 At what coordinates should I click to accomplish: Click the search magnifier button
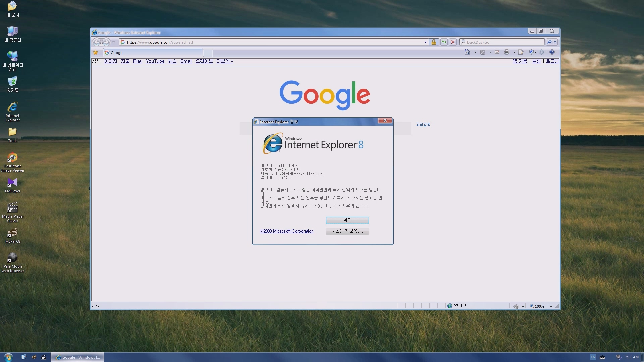point(549,42)
